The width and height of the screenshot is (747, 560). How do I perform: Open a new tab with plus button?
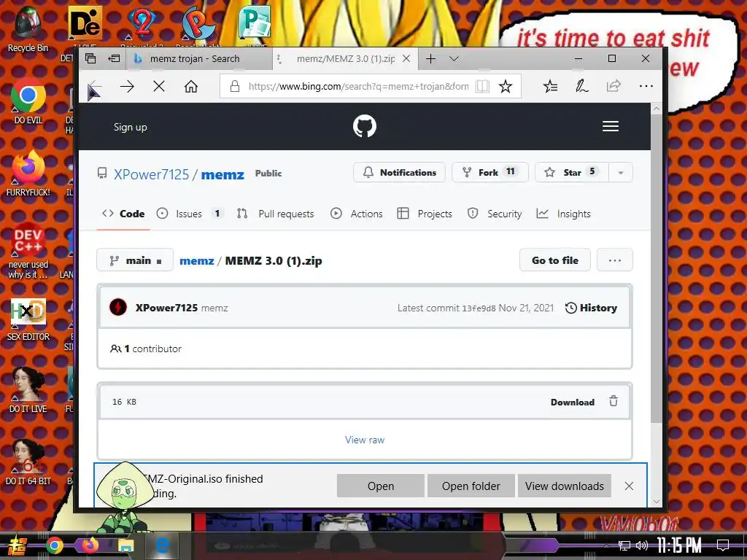click(x=430, y=58)
